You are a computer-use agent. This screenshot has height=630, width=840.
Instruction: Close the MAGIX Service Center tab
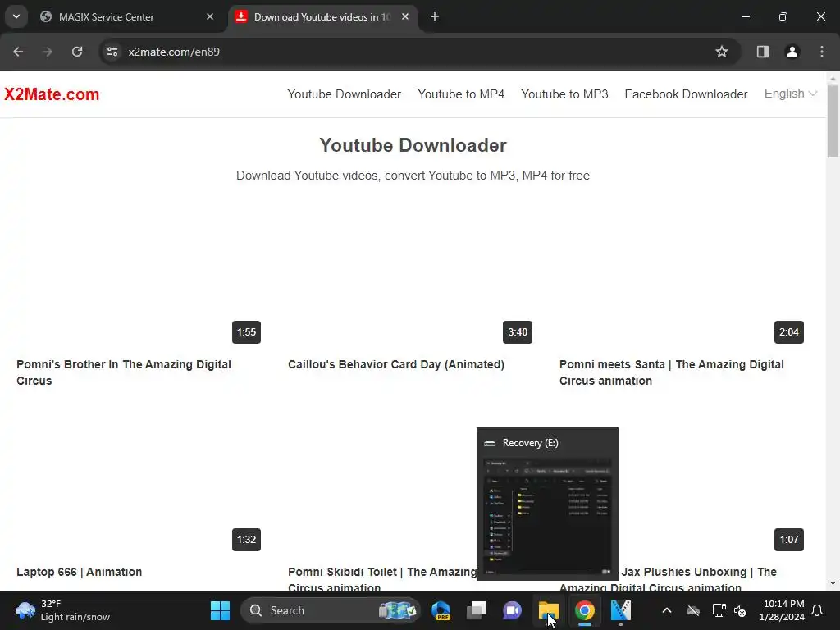(210, 16)
